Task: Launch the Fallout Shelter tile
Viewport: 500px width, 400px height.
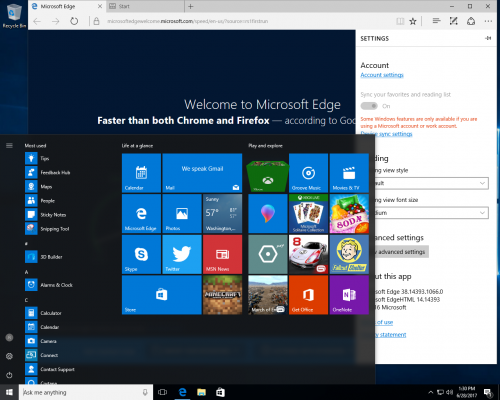Action: (x=349, y=254)
